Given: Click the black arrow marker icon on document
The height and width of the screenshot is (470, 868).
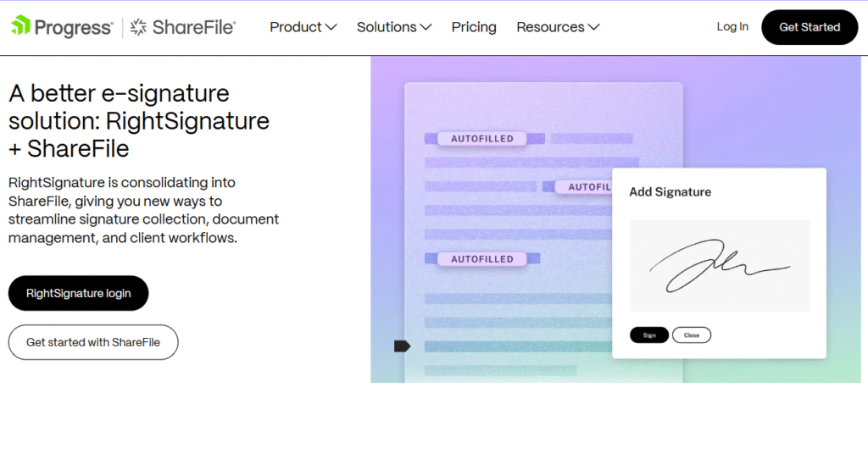Looking at the screenshot, I should pos(402,346).
